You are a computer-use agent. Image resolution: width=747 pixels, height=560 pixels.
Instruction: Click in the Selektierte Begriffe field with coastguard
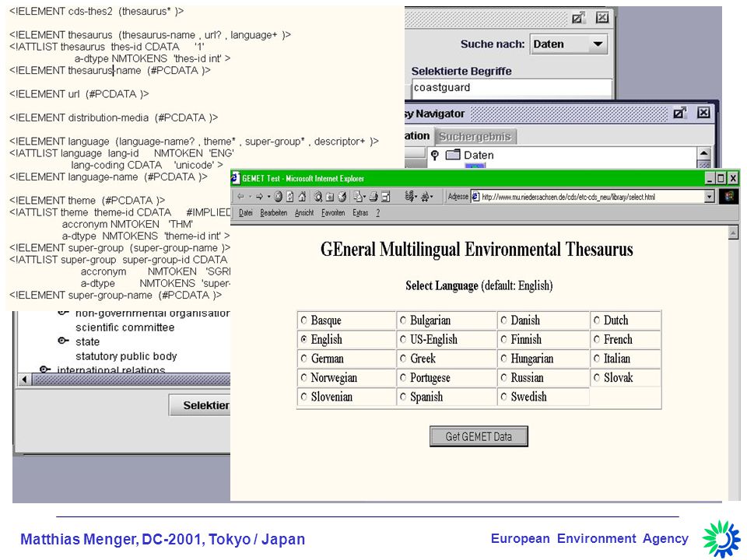(512, 88)
